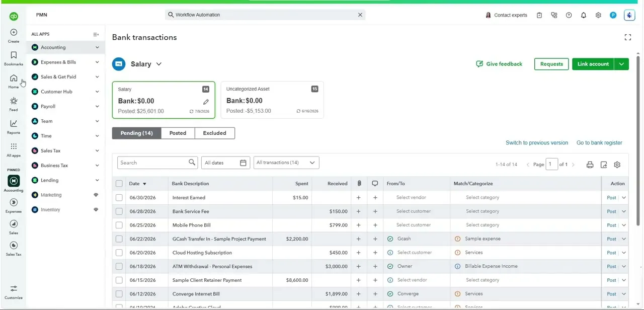
Task: Select category for Mobile Phone Bill
Action: point(482,225)
